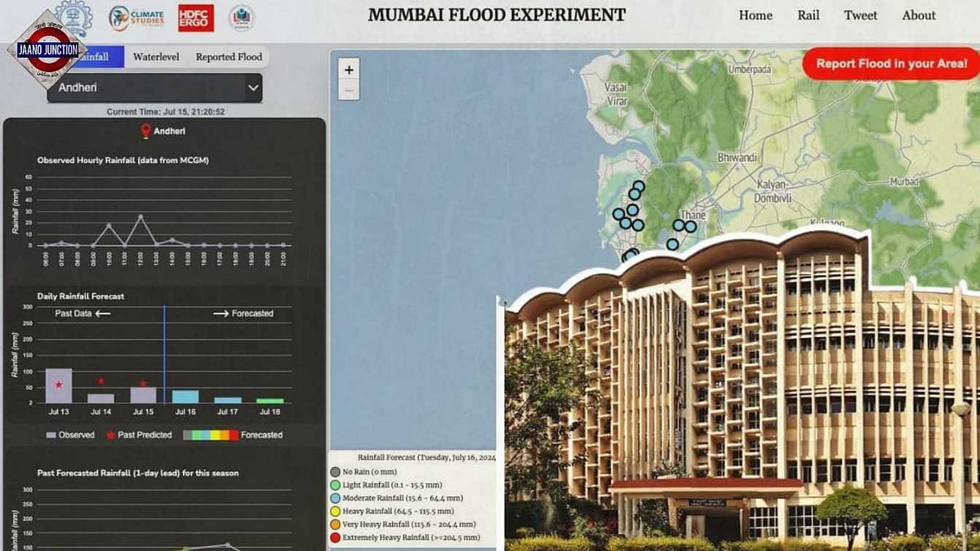Switch to the Waterlevel tab
980x551 pixels.
click(156, 57)
